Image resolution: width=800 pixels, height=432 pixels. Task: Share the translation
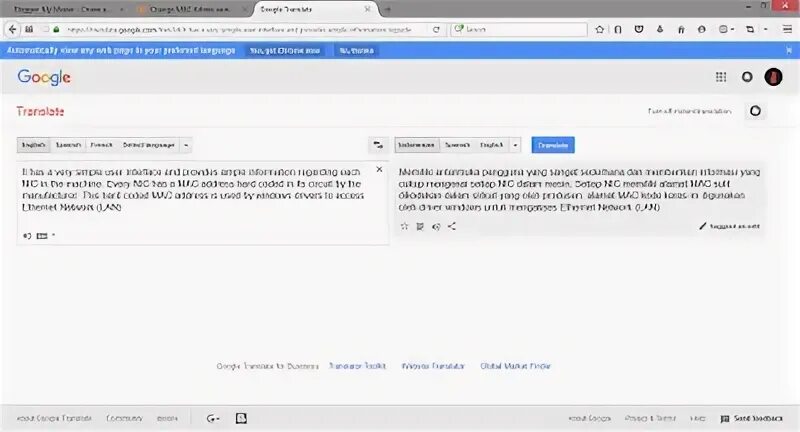click(452, 226)
